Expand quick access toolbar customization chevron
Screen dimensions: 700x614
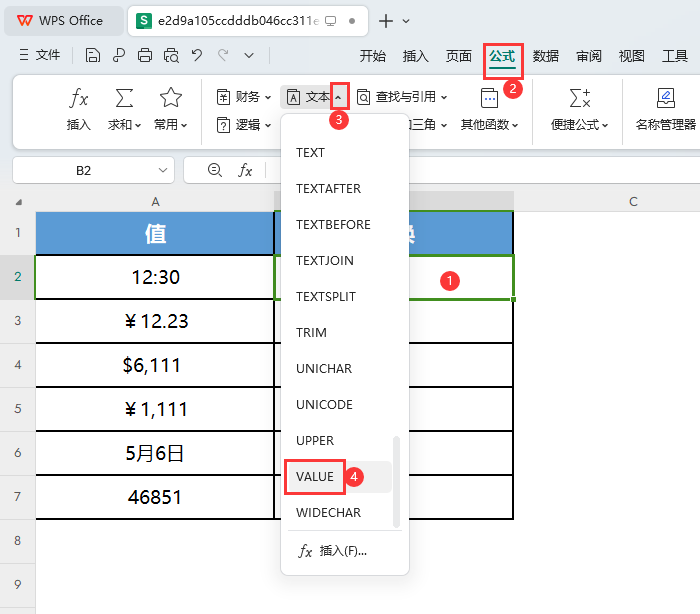pyautogui.click(x=249, y=55)
